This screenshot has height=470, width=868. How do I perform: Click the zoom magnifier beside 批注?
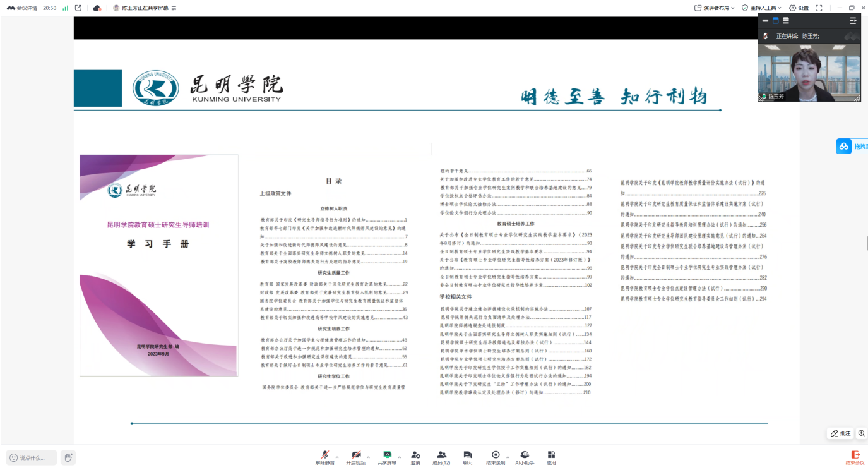pyautogui.click(x=861, y=433)
